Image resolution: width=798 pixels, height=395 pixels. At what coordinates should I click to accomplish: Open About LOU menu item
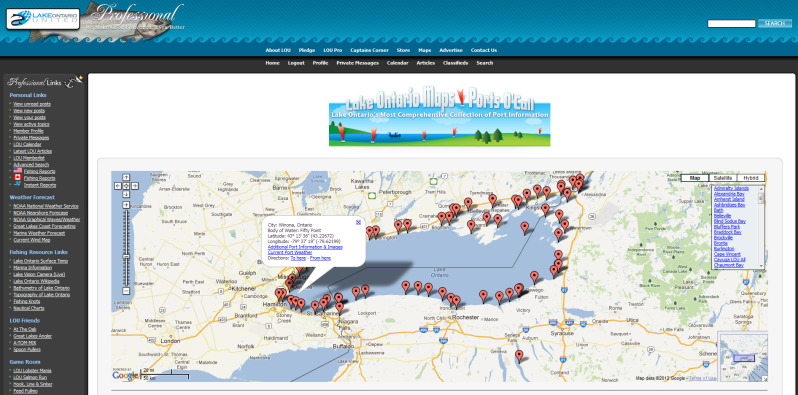click(x=278, y=50)
